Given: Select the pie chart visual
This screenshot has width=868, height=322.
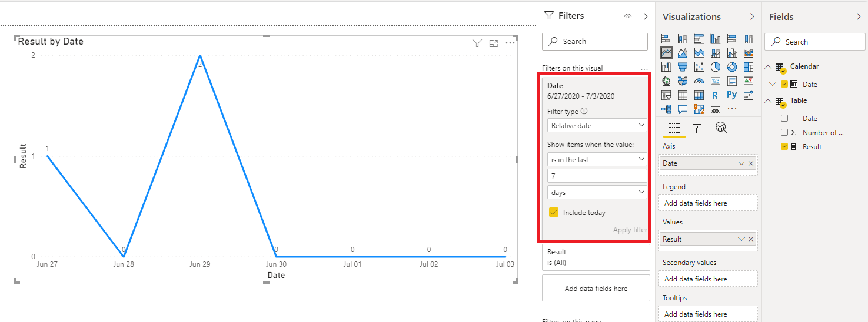Looking at the screenshot, I should point(716,67).
